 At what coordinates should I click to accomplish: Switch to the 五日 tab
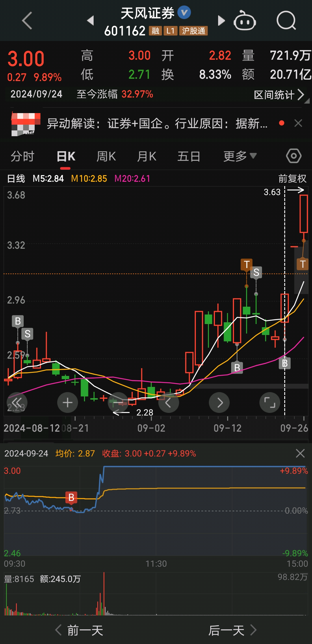[x=189, y=156]
